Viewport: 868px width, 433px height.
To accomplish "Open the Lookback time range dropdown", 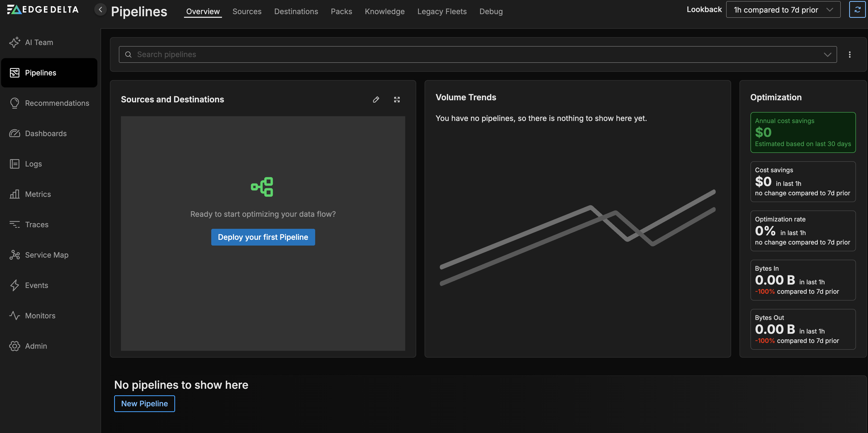I will (x=783, y=10).
